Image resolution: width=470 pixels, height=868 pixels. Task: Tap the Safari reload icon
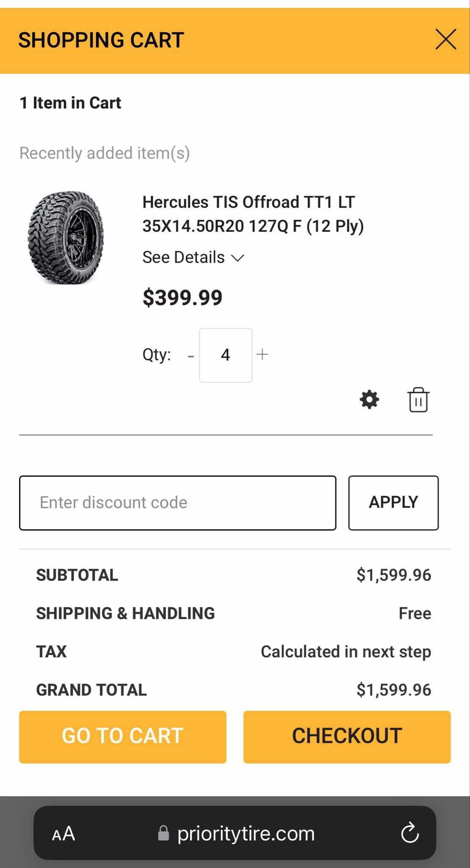[409, 833]
